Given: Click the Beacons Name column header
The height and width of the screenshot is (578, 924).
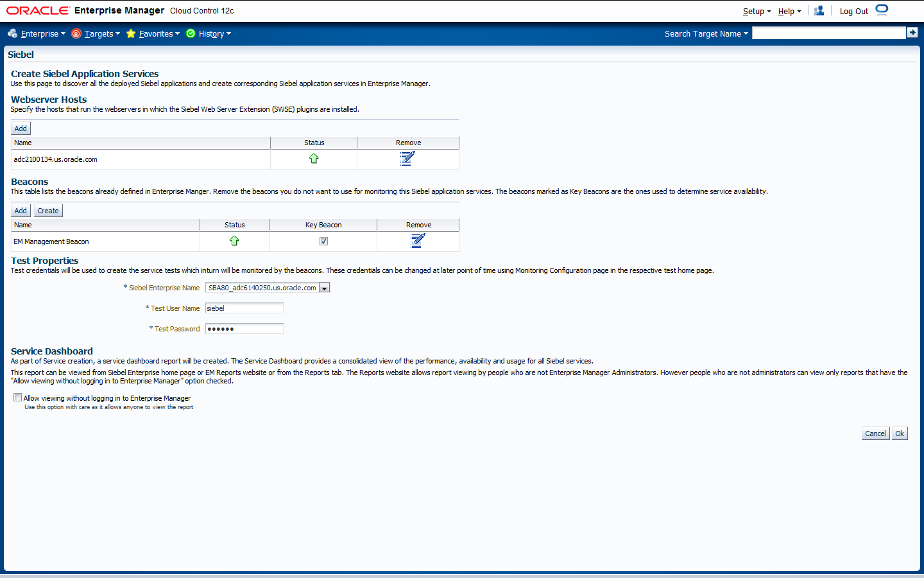Looking at the screenshot, I should 105,225.
